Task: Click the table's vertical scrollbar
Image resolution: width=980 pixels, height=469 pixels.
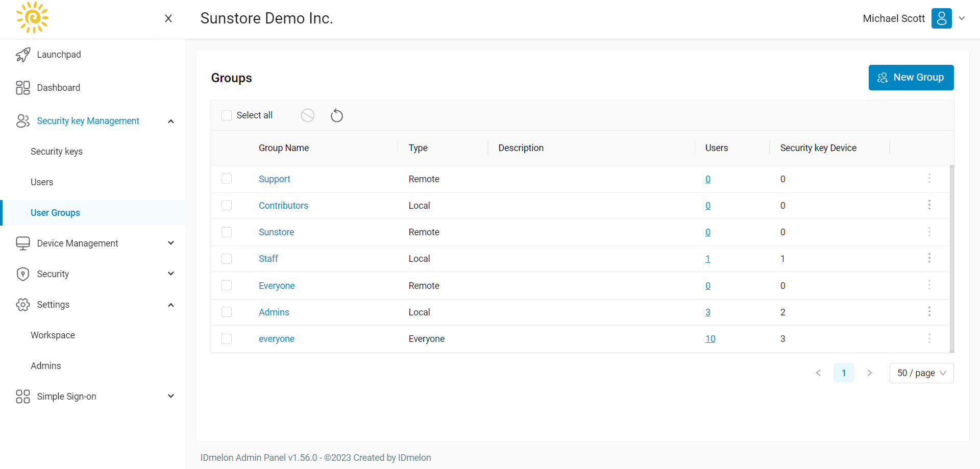Action: [952, 259]
